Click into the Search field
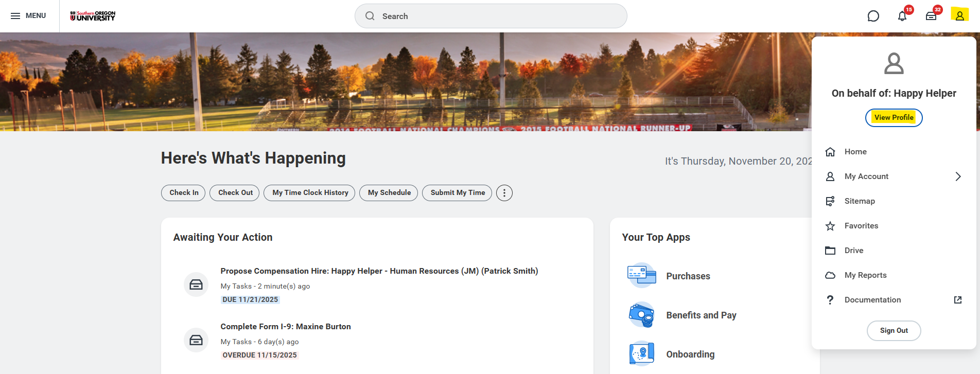The image size is (980, 374). [x=491, y=16]
